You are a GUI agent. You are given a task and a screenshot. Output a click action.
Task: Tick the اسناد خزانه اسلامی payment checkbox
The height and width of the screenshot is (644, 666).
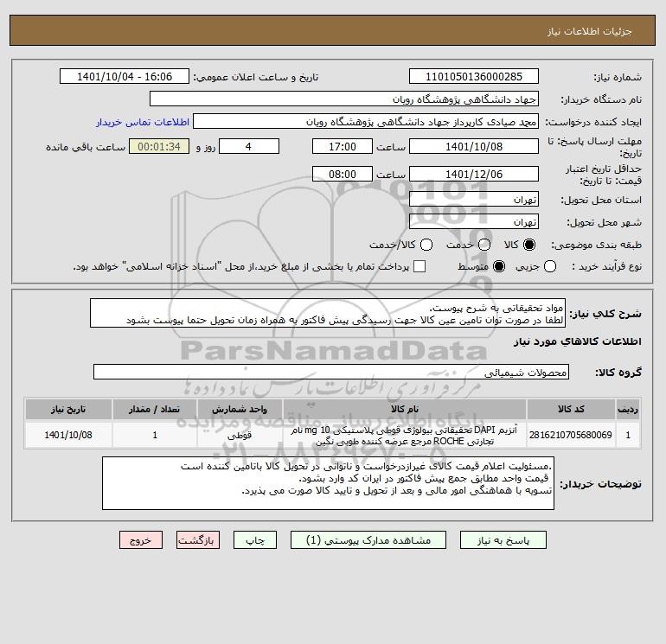tap(419, 266)
